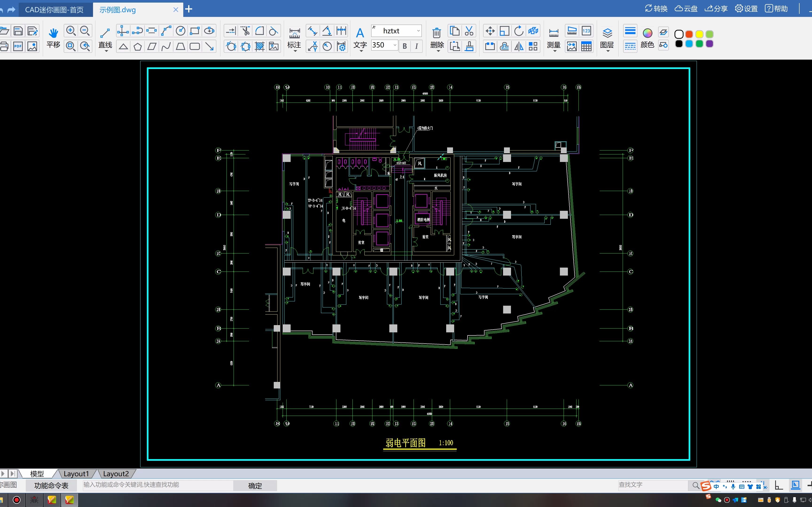This screenshot has width=812, height=507.
Task: Switch to CAD迷你画图-首页 tab
Action: coord(54,9)
